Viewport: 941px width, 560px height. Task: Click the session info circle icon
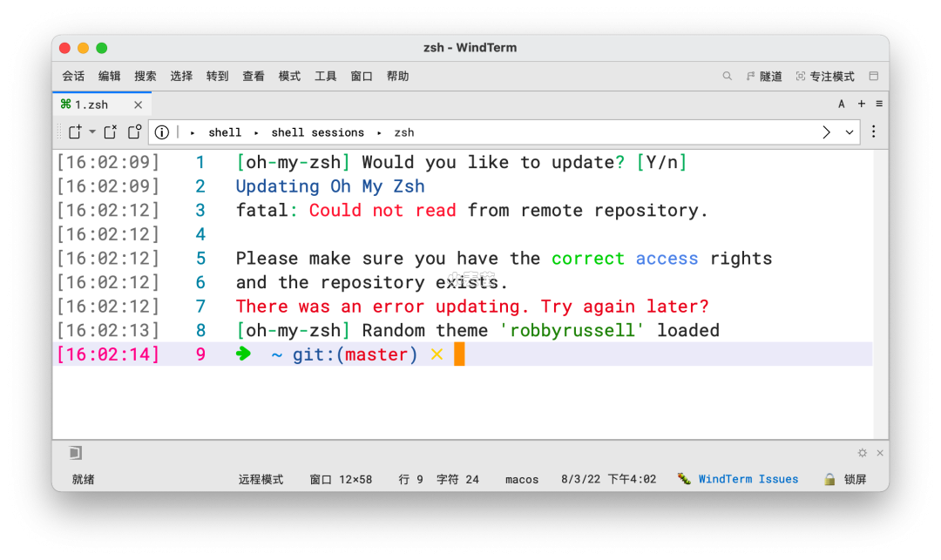tap(162, 132)
